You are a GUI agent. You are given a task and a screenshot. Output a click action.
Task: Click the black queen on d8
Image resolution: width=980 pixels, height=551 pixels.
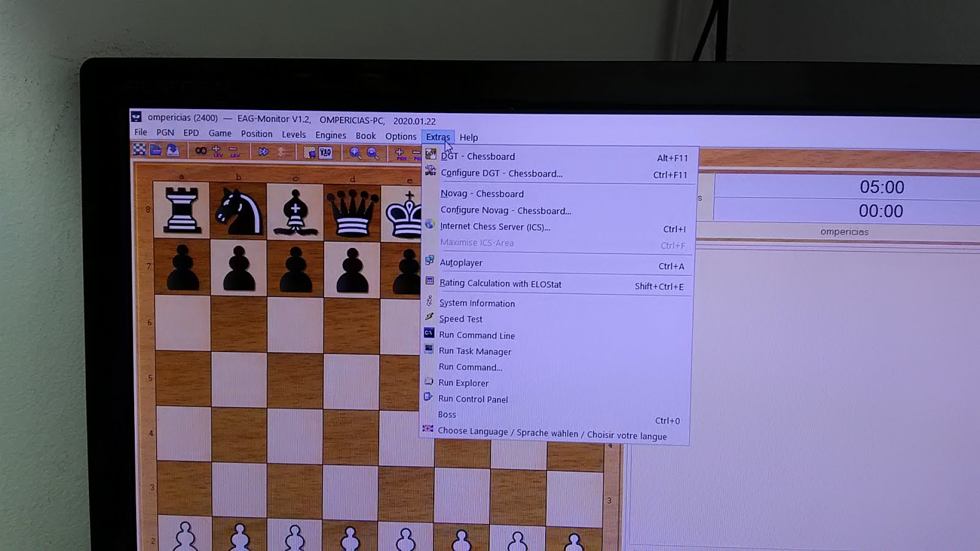pyautogui.click(x=352, y=214)
